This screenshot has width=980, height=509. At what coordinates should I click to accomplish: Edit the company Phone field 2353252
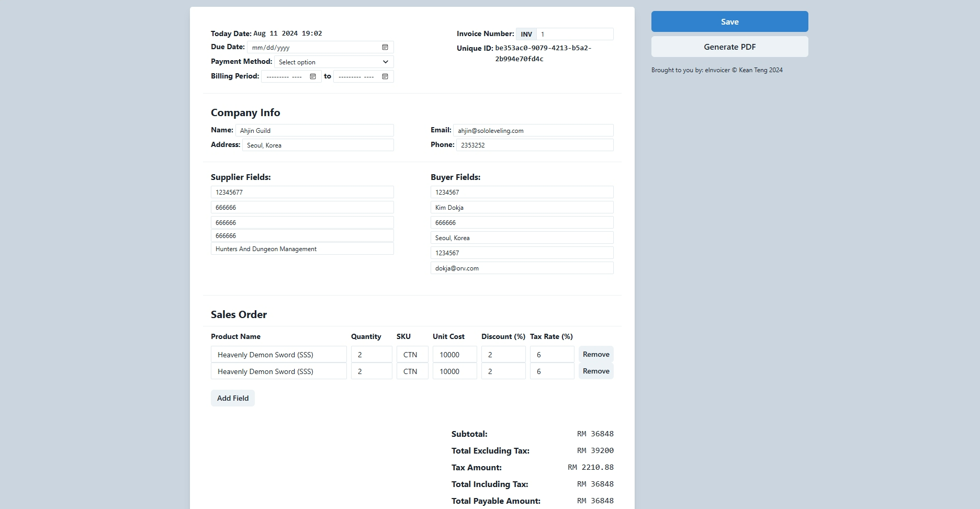point(535,145)
